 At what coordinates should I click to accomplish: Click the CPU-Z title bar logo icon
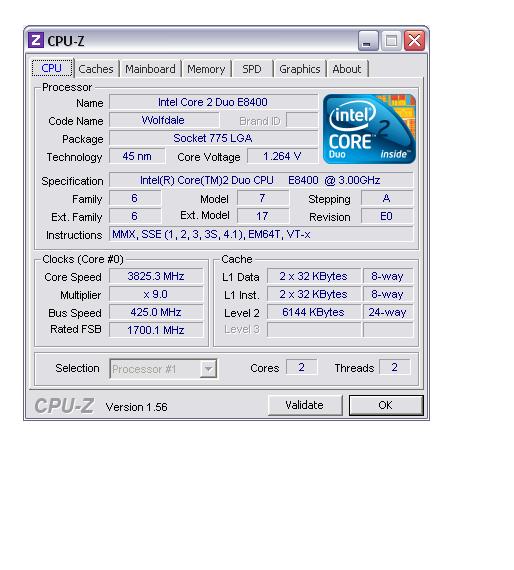pyautogui.click(x=36, y=40)
